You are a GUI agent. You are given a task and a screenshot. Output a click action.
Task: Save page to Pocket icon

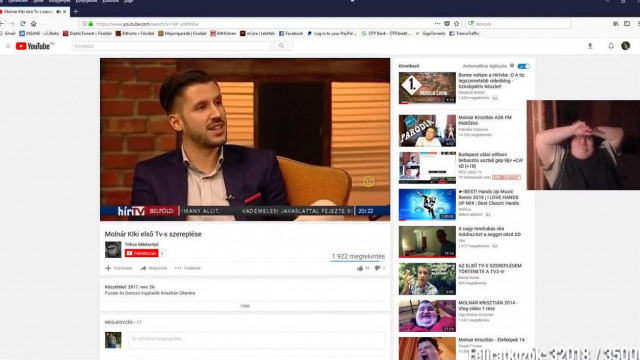pos(447,24)
